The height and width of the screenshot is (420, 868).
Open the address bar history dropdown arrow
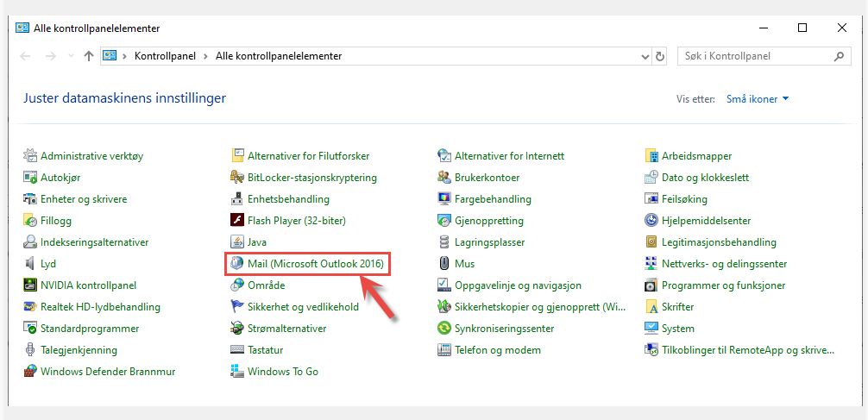(645, 56)
